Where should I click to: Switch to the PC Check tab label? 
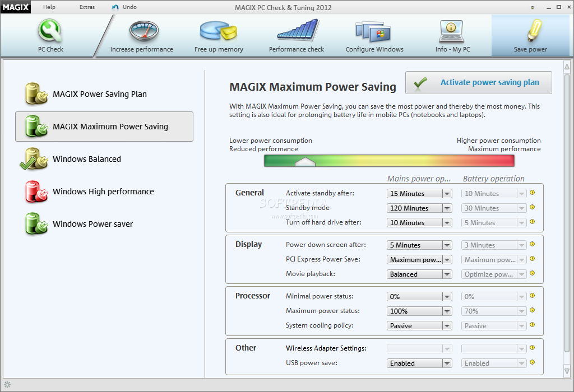tap(50, 49)
